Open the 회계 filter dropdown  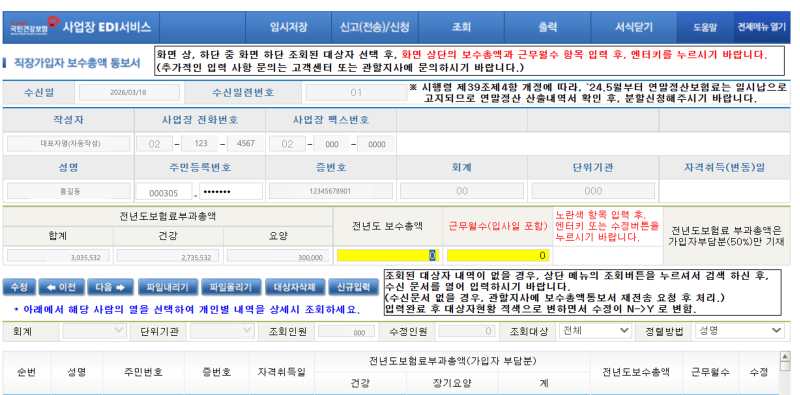(94, 331)
